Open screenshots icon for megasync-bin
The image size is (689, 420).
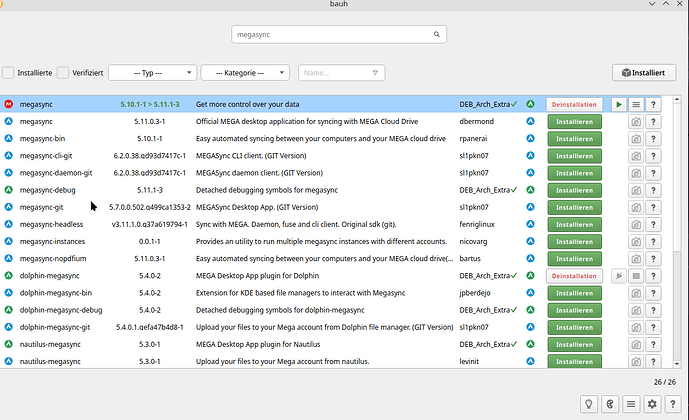tap(636, 139)
